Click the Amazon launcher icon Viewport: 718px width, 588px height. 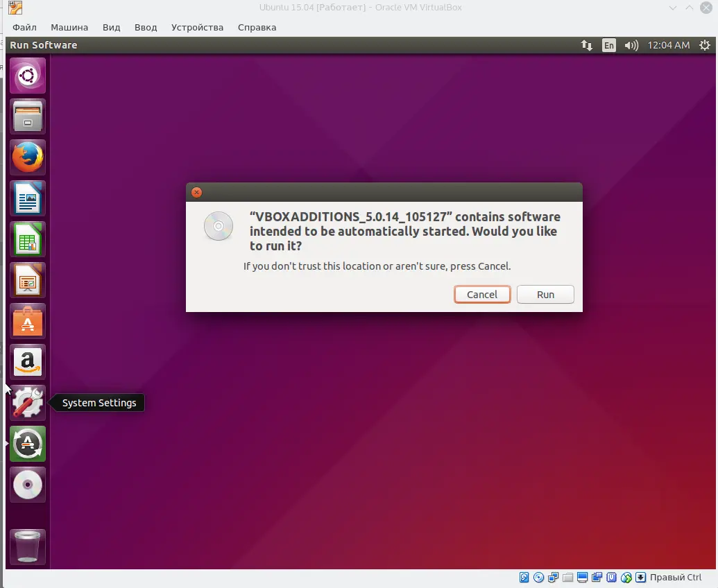(x=28, y=362)
